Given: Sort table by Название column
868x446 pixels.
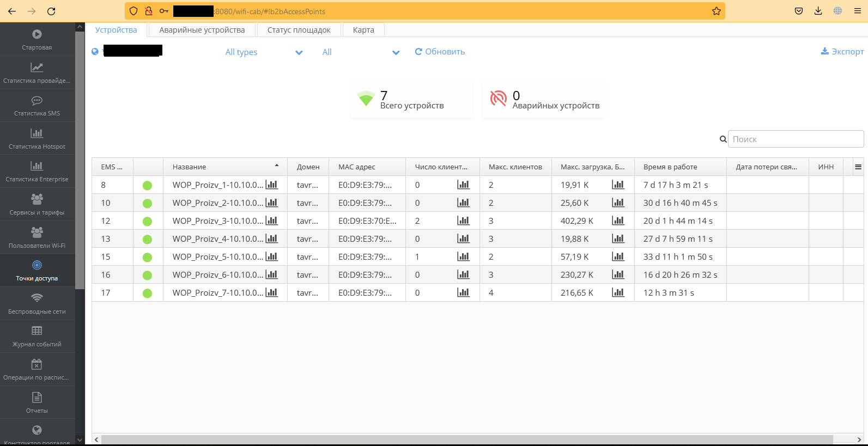Looking at the screenshot, I should tap(225, 167).
